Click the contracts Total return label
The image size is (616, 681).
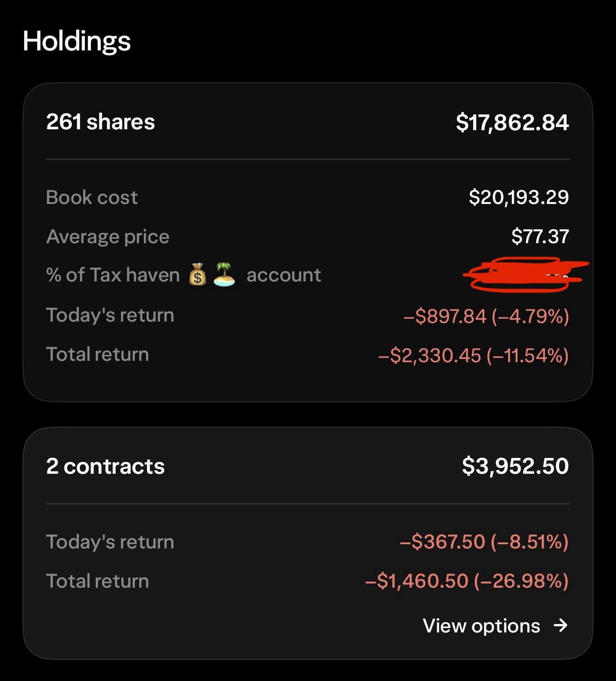pyautogui.click(x=98, y=582)
